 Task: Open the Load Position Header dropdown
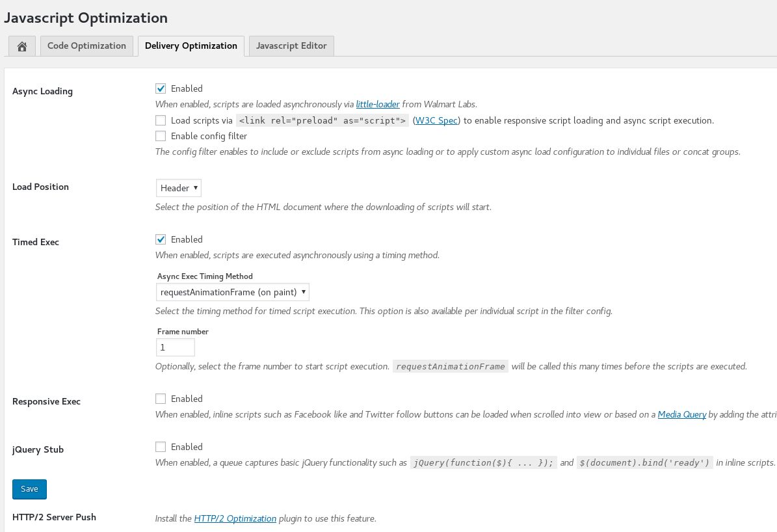pyautogui.click(x=179, y=188)
